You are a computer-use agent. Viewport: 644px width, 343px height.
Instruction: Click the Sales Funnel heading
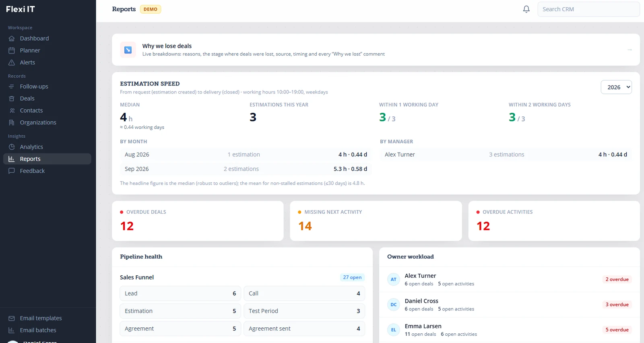point(137,277)
